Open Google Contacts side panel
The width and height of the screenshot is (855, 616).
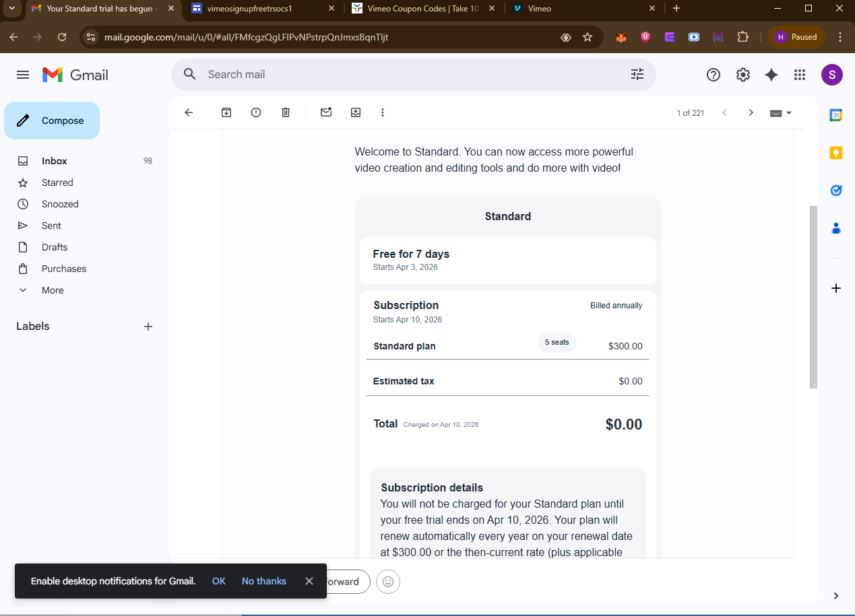point(836,228)
